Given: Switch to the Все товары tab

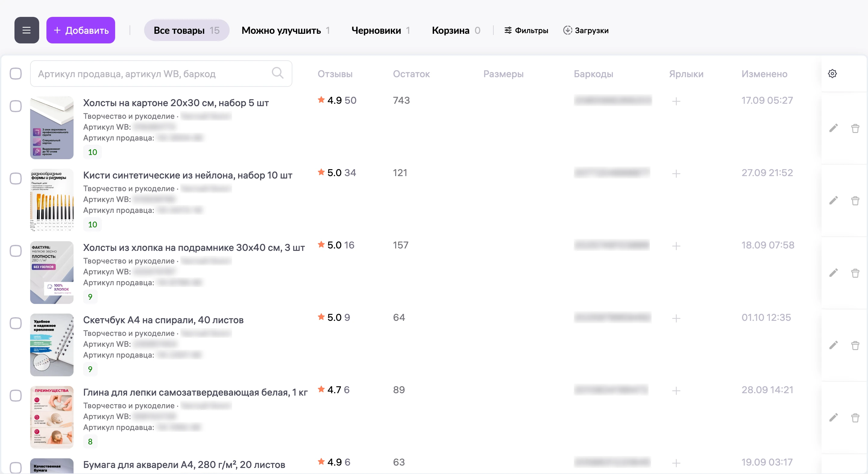Looking at the screenshot, I should (187, 30).
